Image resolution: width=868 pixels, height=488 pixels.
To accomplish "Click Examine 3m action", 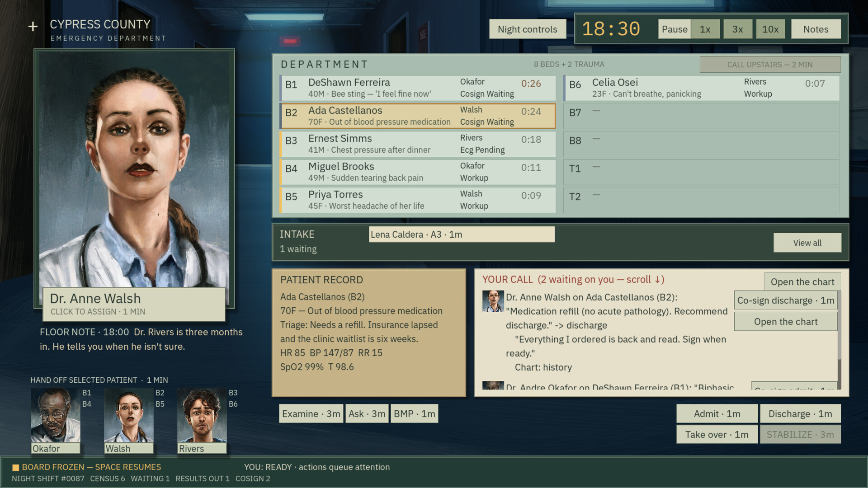I will tap(311, 414).
